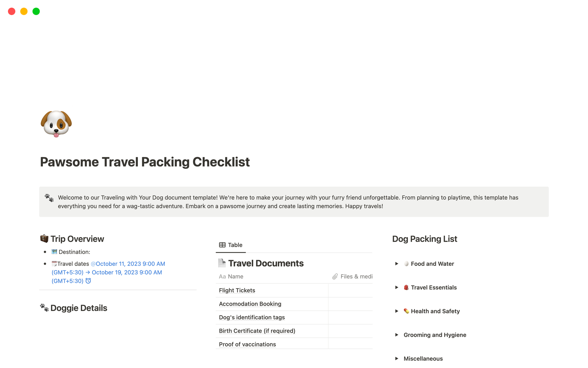Click the map icon next to Destination
Image resolution: width=588 pixels, height=368 pixels.
[x=54, y=252]
